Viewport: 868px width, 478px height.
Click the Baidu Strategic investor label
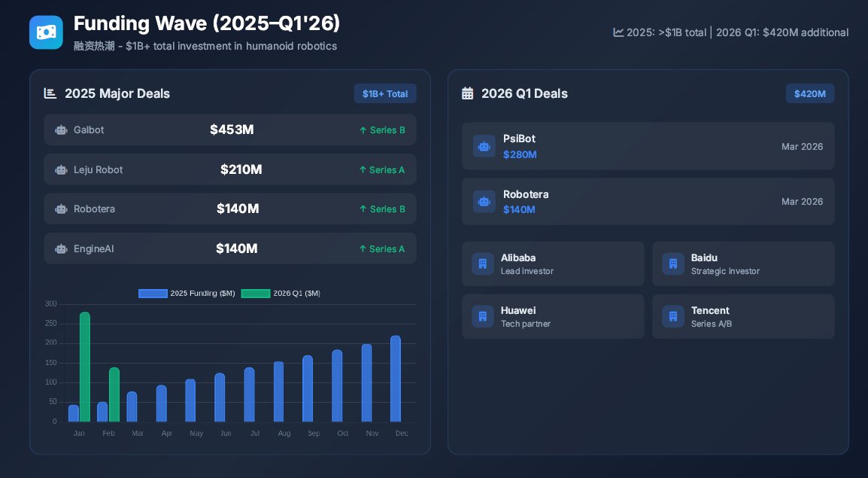pyautogui.click(x=725, y=271)
